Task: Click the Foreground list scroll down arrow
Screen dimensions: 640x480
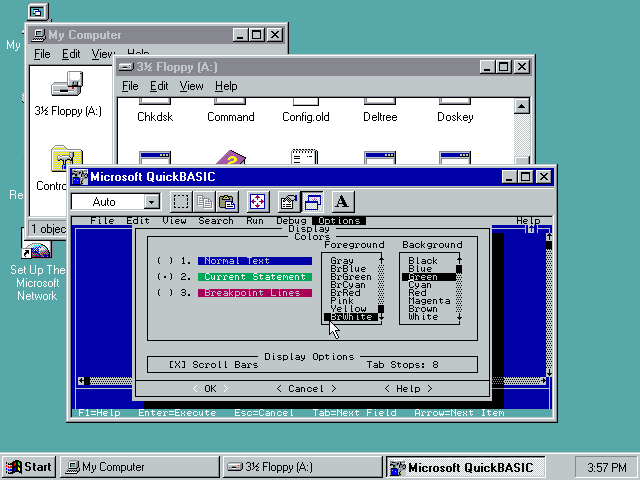Action: coord(381,317)
